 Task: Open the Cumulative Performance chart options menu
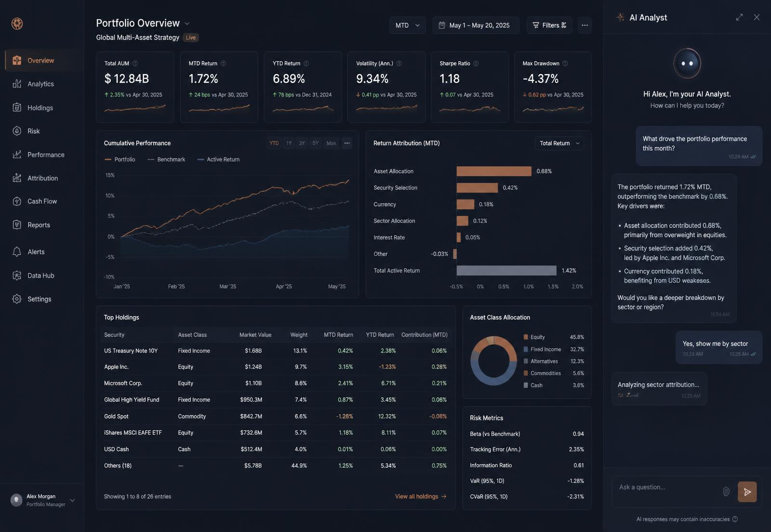(x=347, y=143)
